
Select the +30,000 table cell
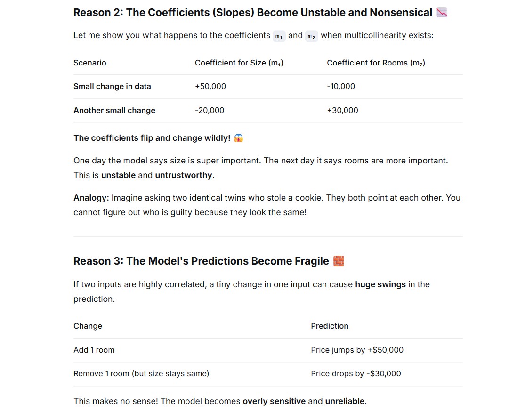pyautogui.click(x=342, y=111)
